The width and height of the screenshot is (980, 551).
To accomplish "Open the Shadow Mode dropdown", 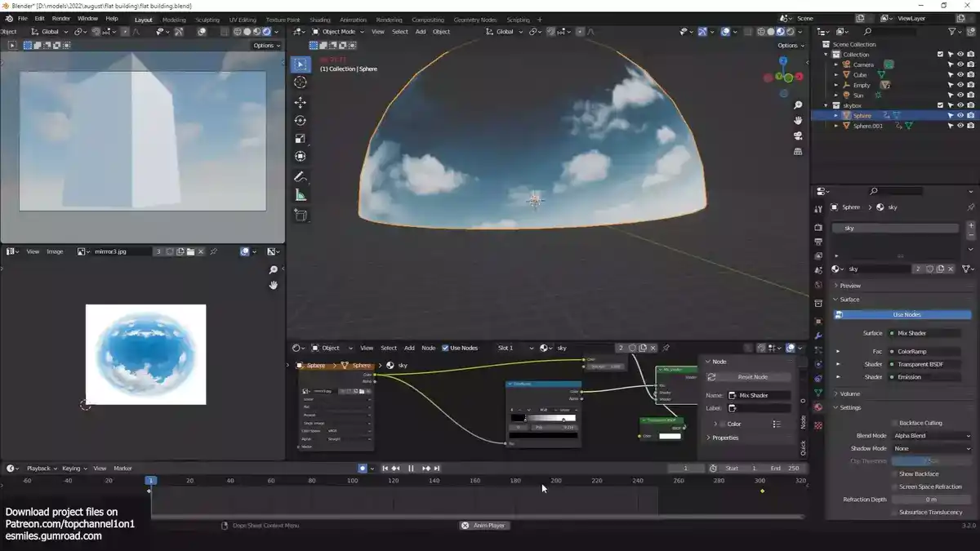I will pos(932,448).
